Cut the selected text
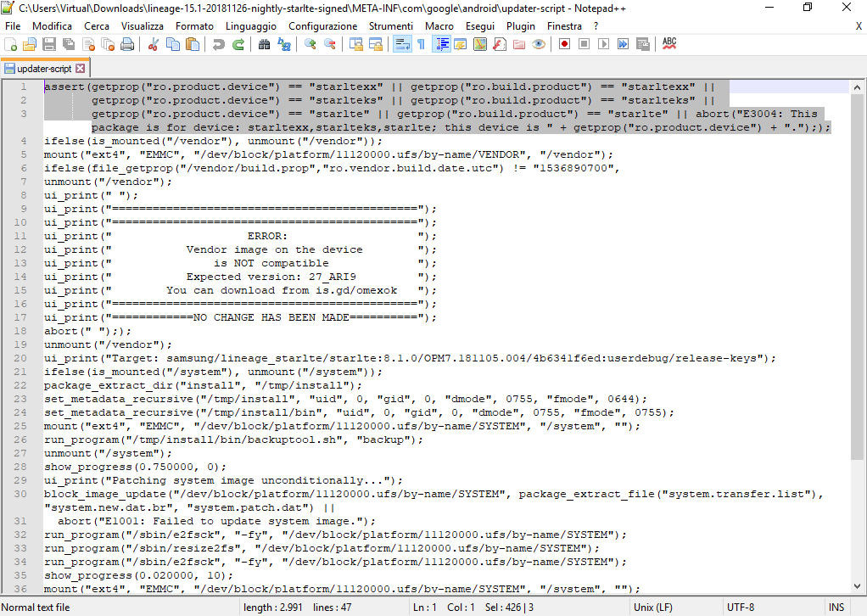The image size is (867, 616). (152, 43)
